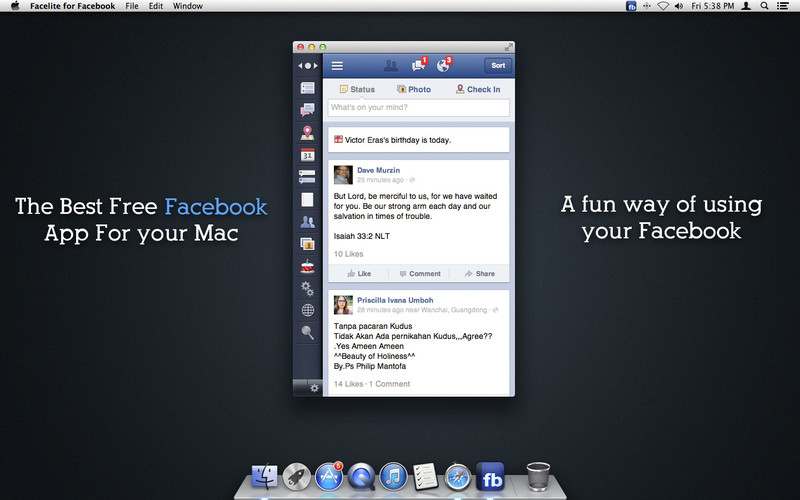Viewport: 800px width, 500px height.
Task: Open Safari from the Dock
Action: 458,477
